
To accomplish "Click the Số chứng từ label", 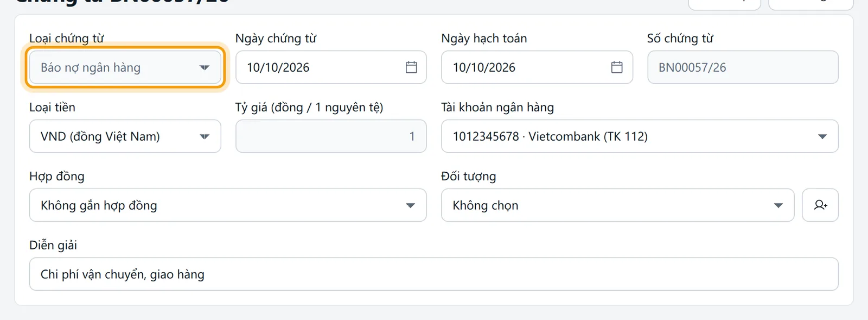I will click(680, 39).
